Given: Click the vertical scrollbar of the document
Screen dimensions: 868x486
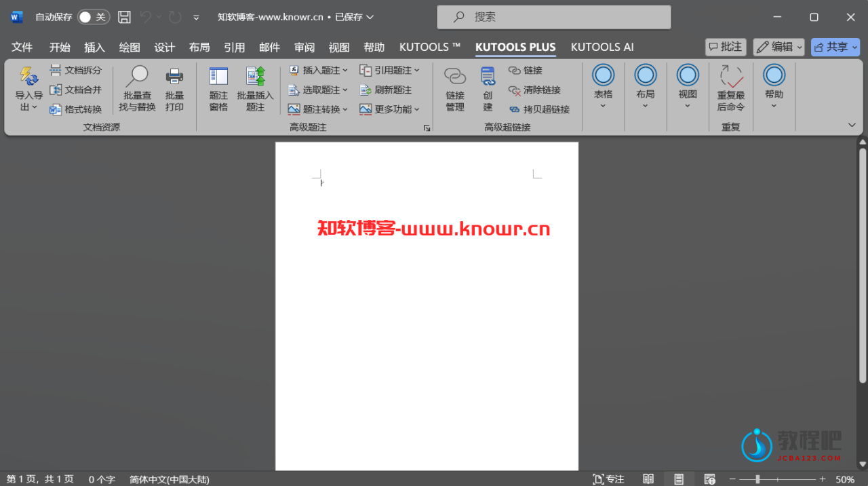Looking at the screenshot, I should tap(863, 265).
